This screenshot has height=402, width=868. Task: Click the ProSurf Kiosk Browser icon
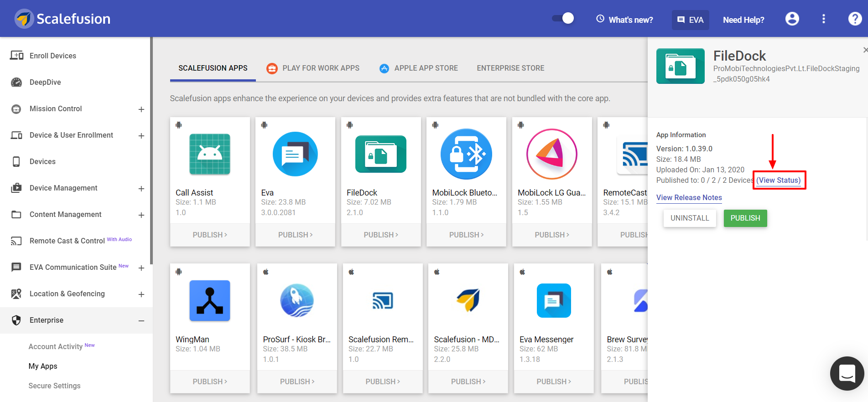coord(297,301)
